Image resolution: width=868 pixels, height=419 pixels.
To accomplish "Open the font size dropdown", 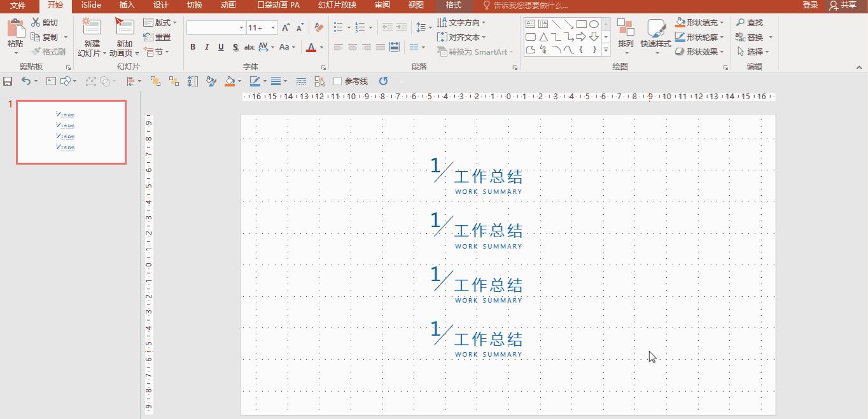I will [272, 27].
